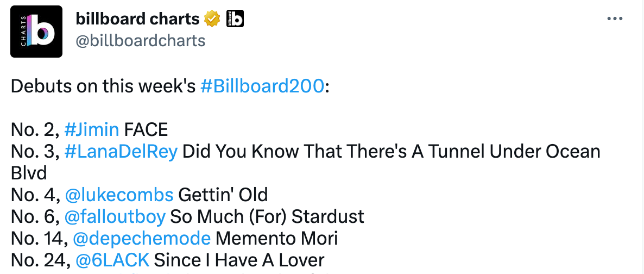Click the gold verified badge
Screen dimensions: 644x274
[x=212, y=20]
